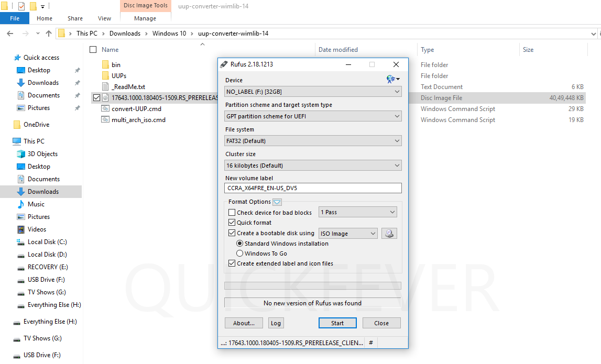Click New folder quick access toolbar icon
The image size is (601, 364).
point(33,6)
